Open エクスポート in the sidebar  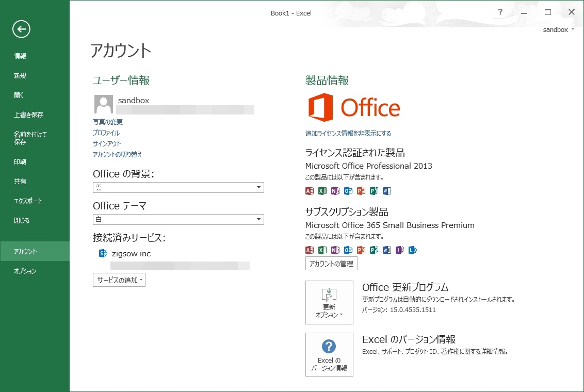28,201
